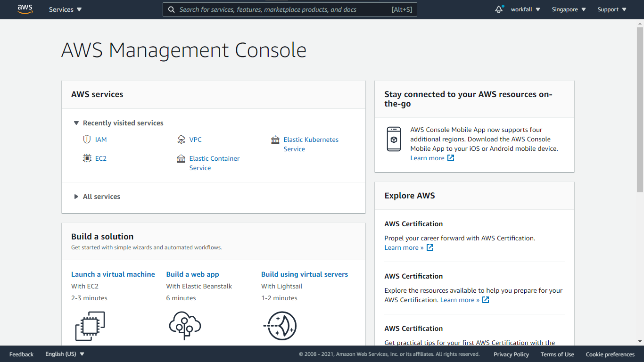Collapse Recently visited services section
This screenshot has width=644, height=362.
click(118, 123)
